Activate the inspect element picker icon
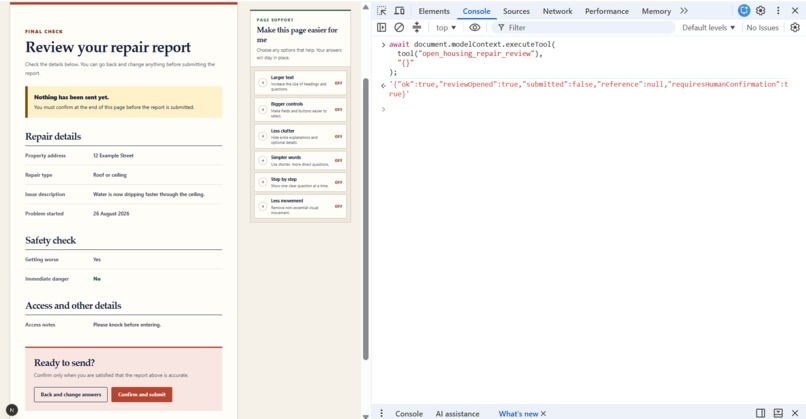This screenshot has height=419, width=806. point(381,11)
